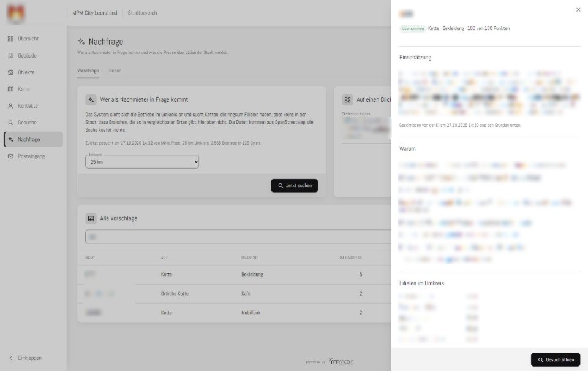588x371 pixels.
Task: Open the Nachfrage sidebar menu item
Action: 33,139
